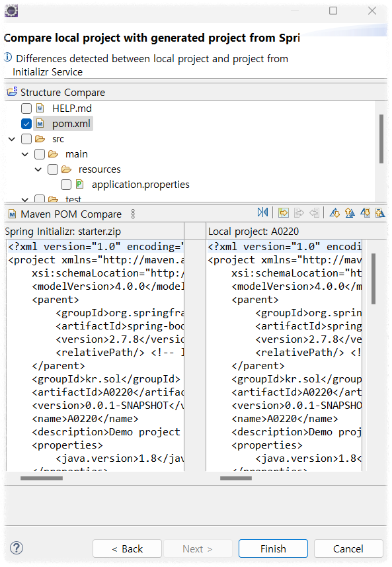The height and width of the screenshot is (567, 392).
Task: Click the closing parent tag in left pane
Action: click(59, 366)
